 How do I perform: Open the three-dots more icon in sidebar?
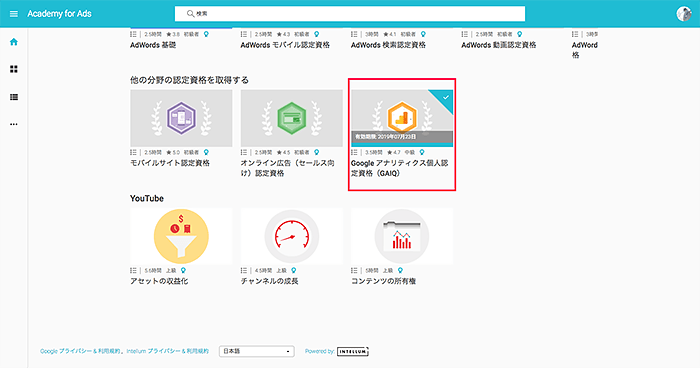click(14, 124)
